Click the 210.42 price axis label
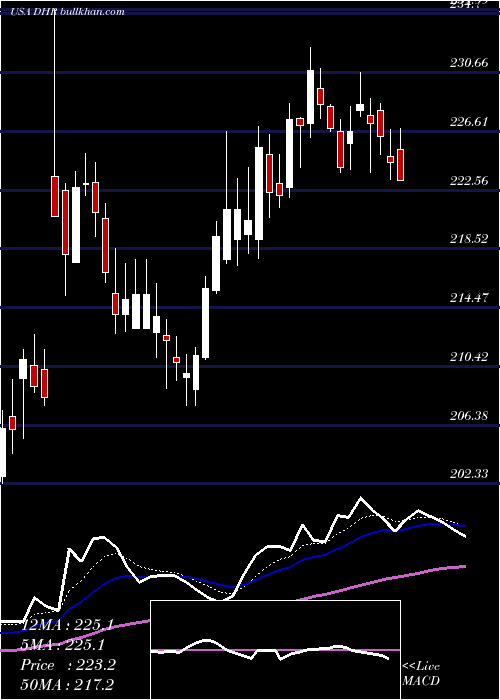 469,357
